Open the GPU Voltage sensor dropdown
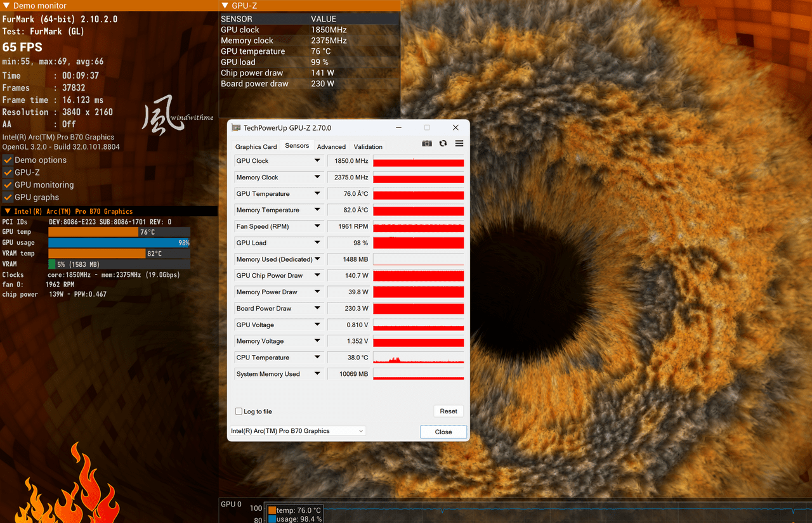Viewport: 812px width, 523px height. pos(317,325)
